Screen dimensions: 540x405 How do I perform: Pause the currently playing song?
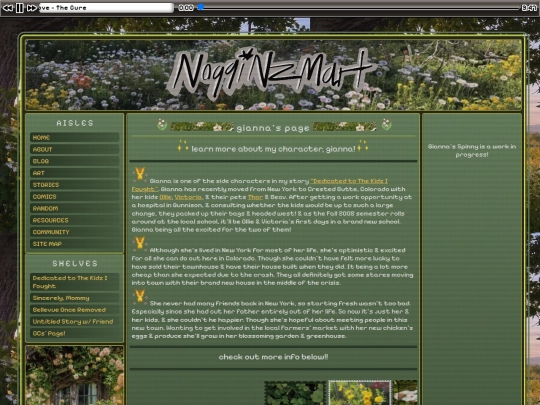pyautogui.click(x=20, y=8)
